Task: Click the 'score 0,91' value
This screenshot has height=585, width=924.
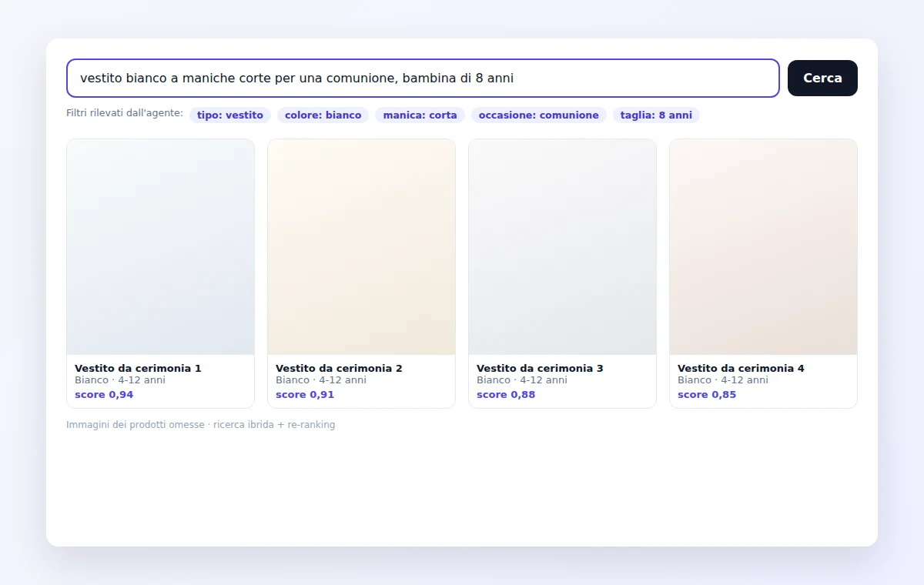Action: 305,395
